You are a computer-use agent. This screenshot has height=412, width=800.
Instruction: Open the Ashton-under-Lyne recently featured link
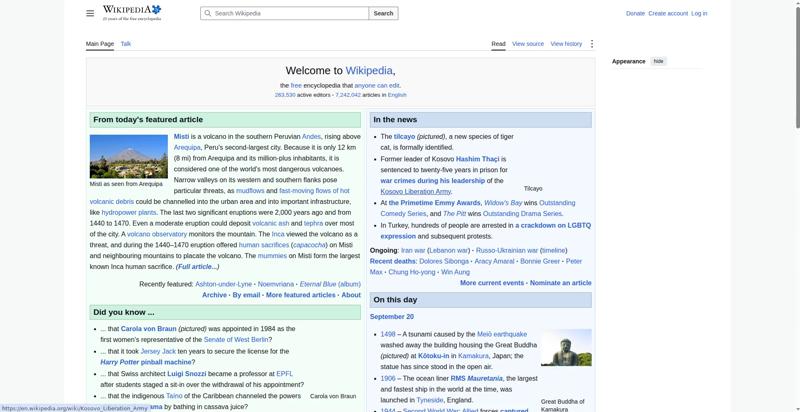click(223, 284)
